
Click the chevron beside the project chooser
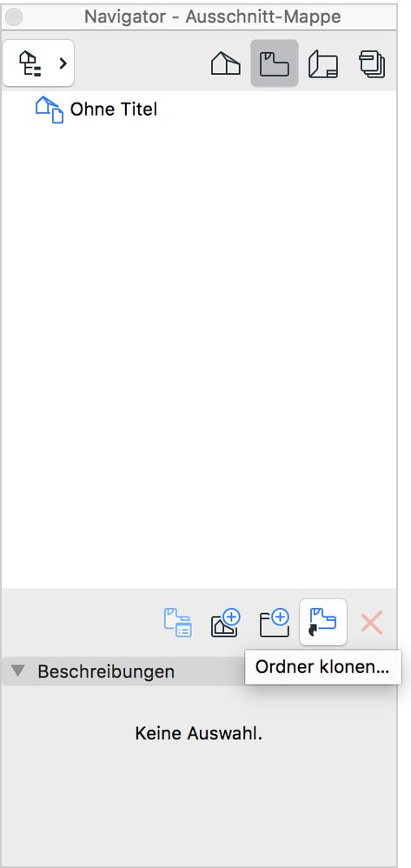click(x=63, y=63)
